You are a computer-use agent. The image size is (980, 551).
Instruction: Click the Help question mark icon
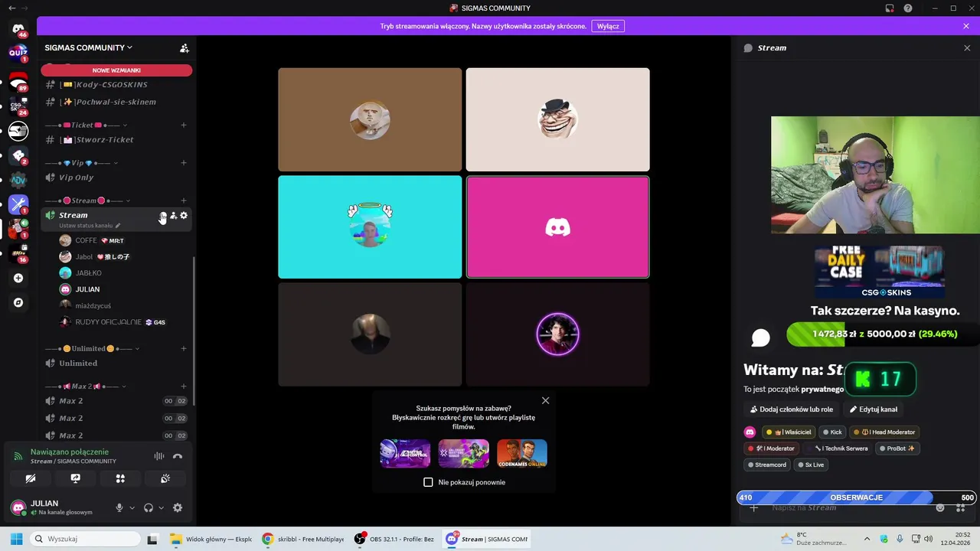[x=908, y=8]
